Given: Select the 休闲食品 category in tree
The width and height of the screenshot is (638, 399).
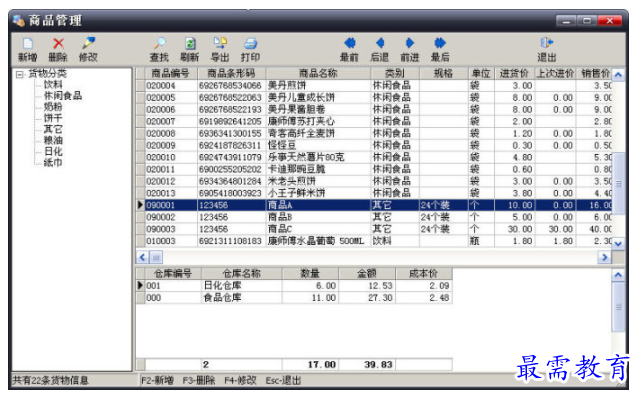Looking at the screenshot, I should (x=63, y=96).
